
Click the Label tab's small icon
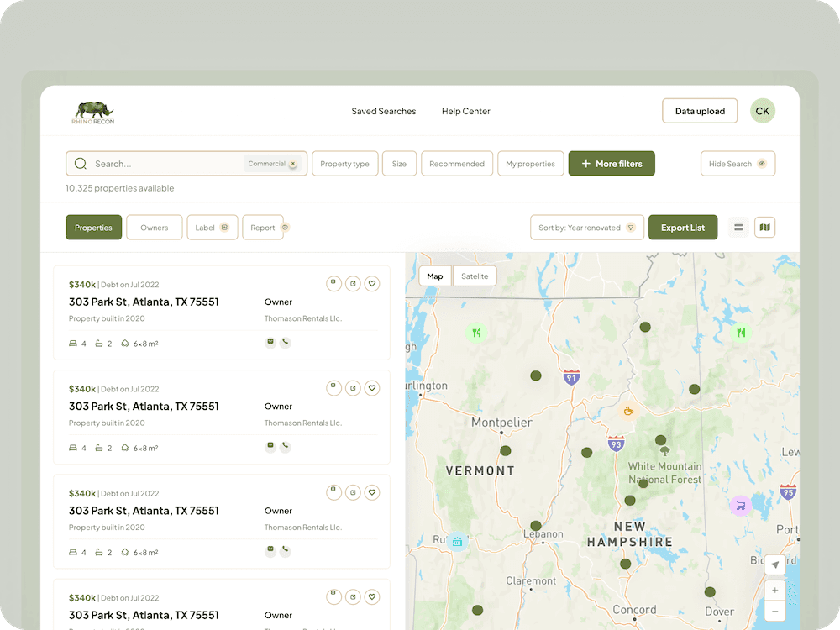(224, 227)
